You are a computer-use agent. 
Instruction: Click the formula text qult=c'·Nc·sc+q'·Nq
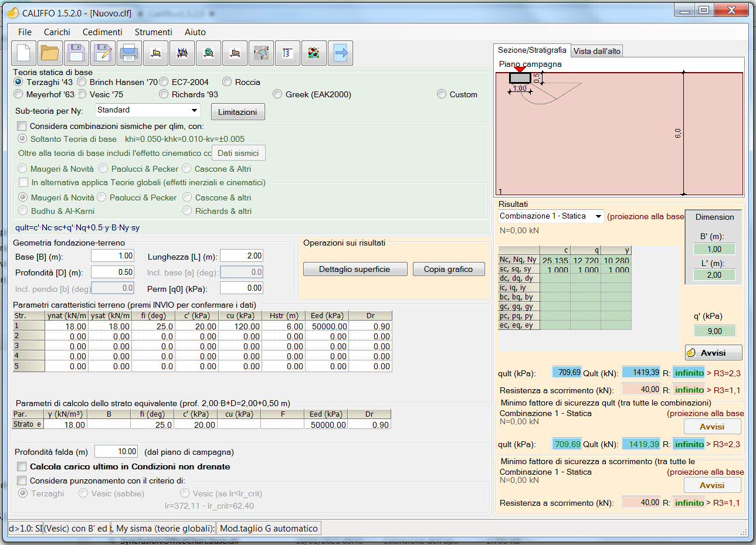(77, 228)
